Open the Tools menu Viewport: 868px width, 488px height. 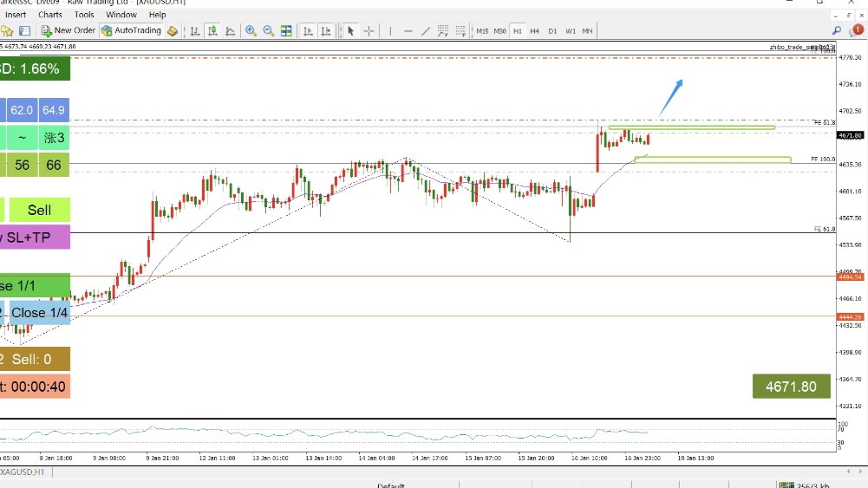tap(84, 15)
